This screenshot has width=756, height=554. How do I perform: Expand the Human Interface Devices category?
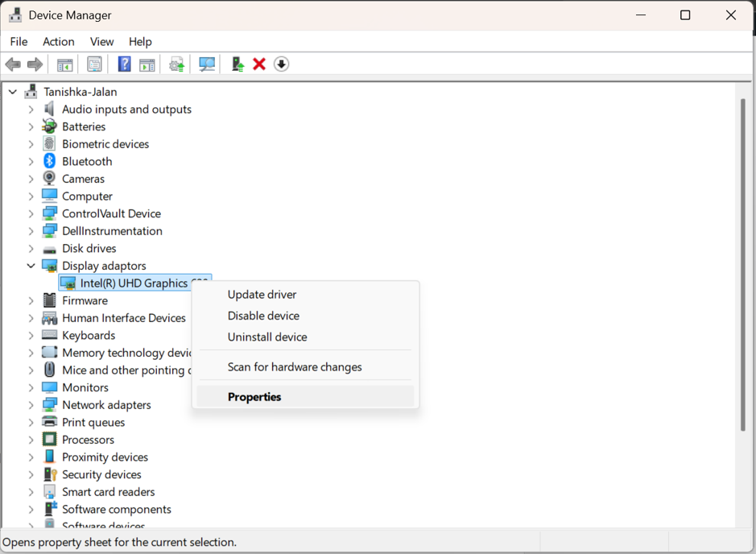click(31, 318)
